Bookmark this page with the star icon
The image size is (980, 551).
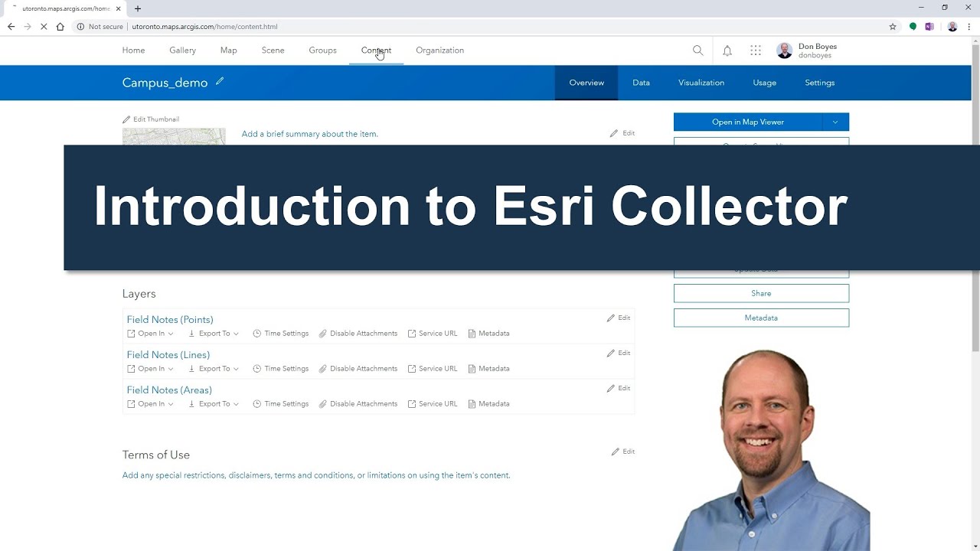893,26
